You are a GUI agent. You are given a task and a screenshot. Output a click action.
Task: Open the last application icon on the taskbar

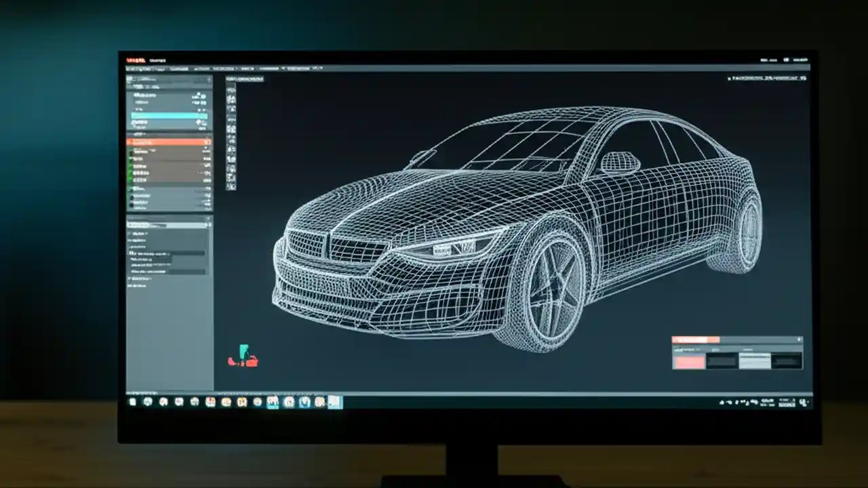click(336, 402)
